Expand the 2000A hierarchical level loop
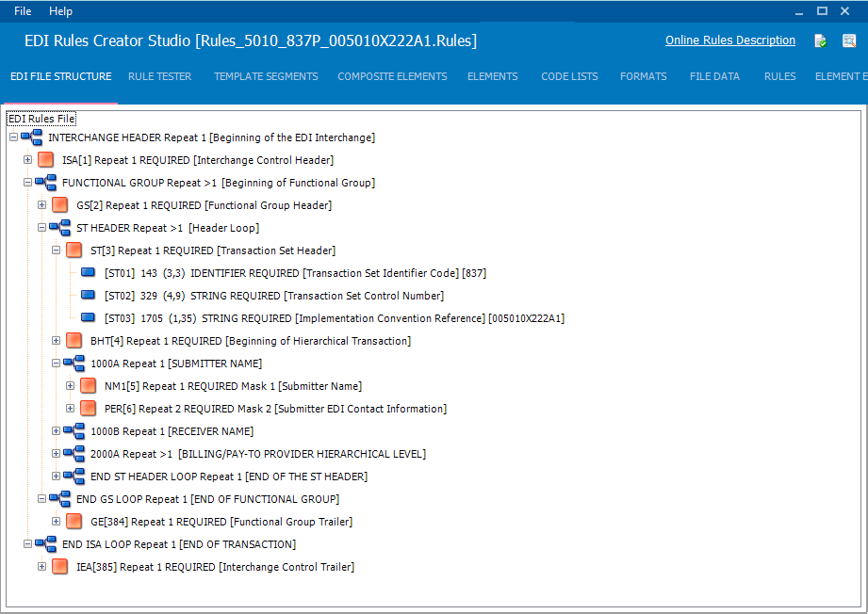This screenshot has width=868, height=614. pyautogui.click(x=56, y=454)
